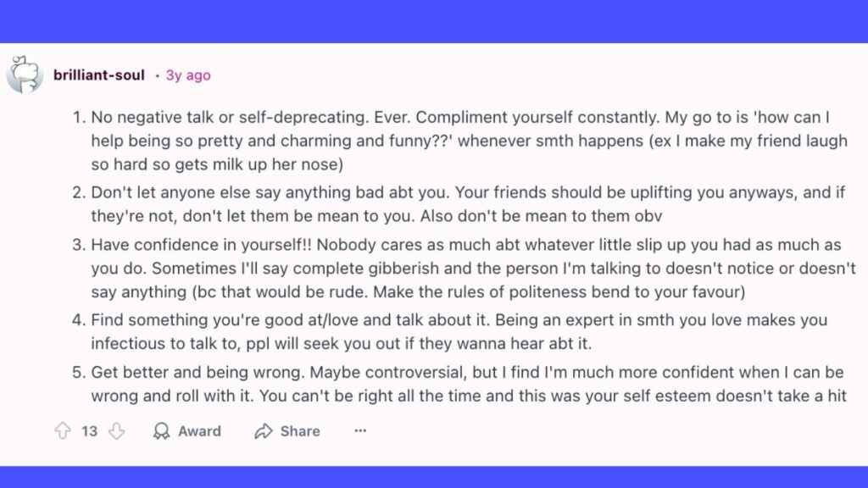Screen dimensions: 868x488
Task: Click the "Share" button label
Action: 300,431
